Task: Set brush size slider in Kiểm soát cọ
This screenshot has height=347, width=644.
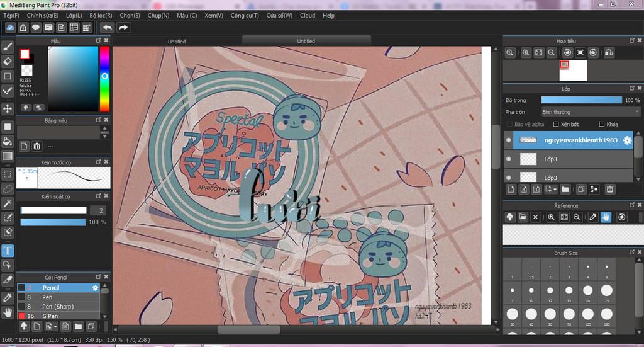Action: (53, 210)
